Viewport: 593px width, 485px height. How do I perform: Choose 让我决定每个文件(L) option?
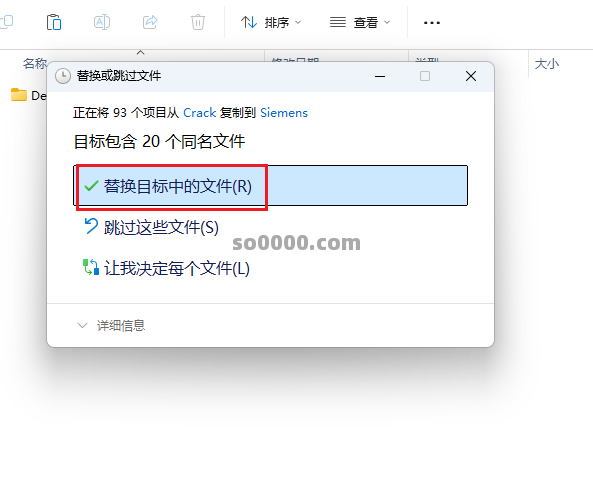(x=166, y=268)
